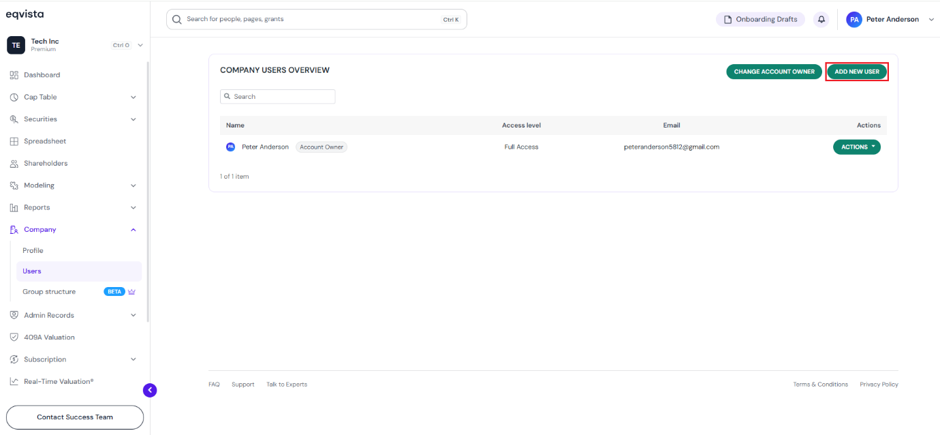
Task: Click ADD NEW USER button
Action: click(x=857, y=72)
